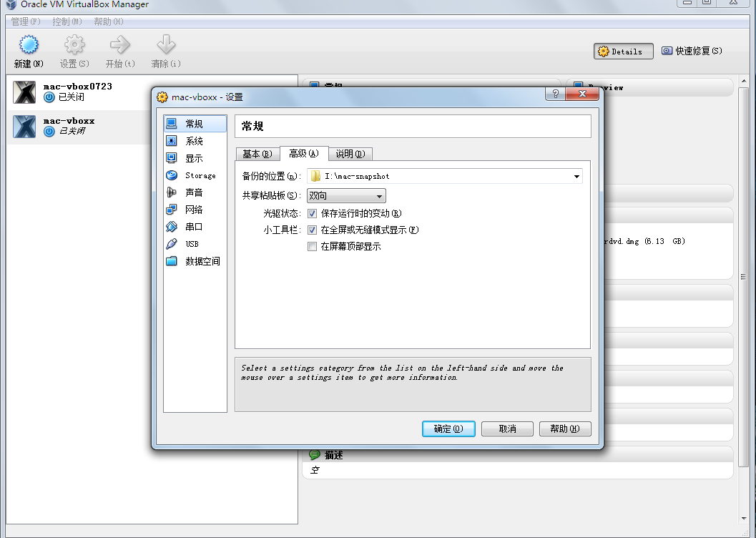756x538 pixels.
Task: Open the 帮助 (Help) menu
Action: pos(109,21)
